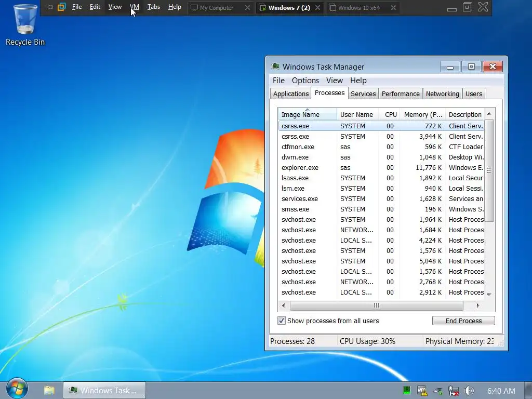Open Task Manager's File menu
This screenshot has width=532, height=399.
point(278,81)
